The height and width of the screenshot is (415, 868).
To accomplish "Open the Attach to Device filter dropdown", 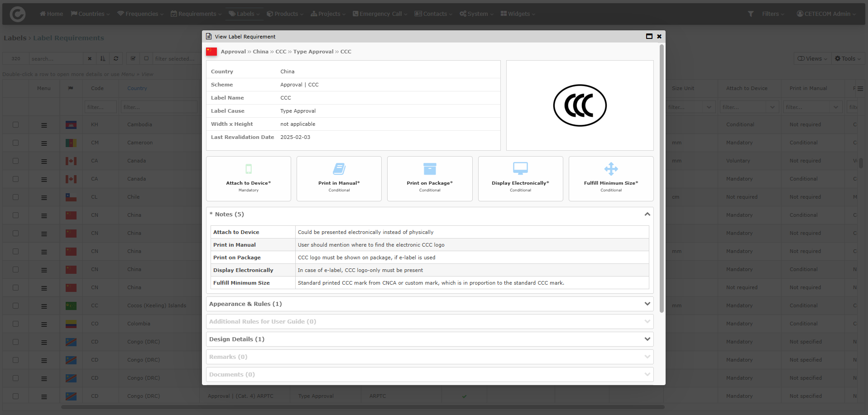I will coord(772,107).
